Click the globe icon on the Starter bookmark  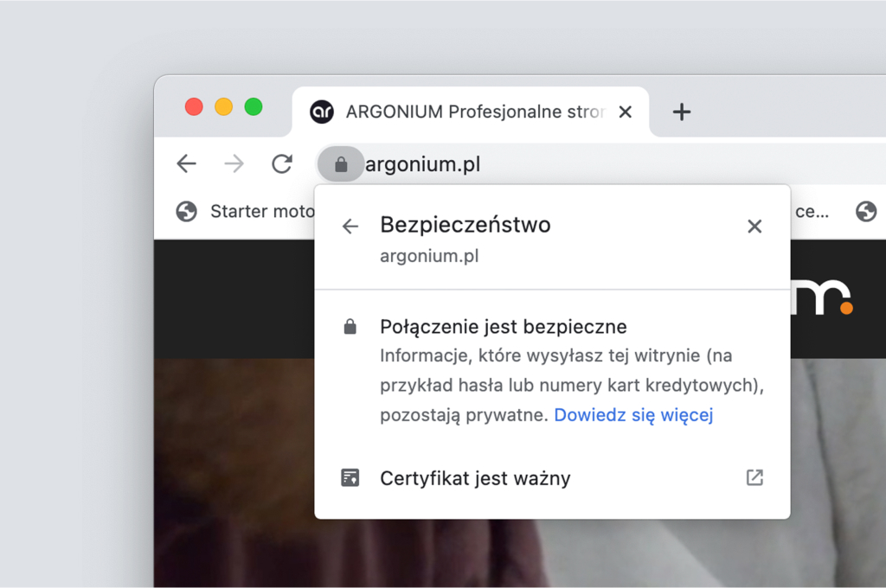click(185, 211)
